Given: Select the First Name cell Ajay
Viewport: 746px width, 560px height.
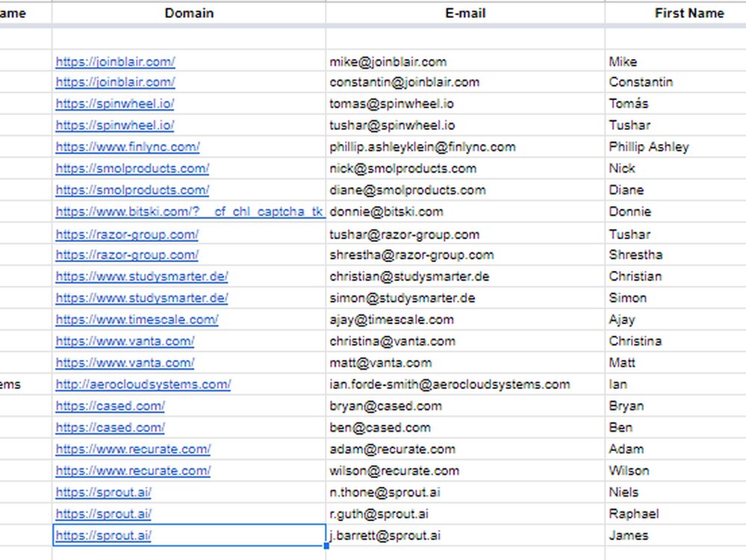Looking at the screenshot, I should tap(676, 320).
